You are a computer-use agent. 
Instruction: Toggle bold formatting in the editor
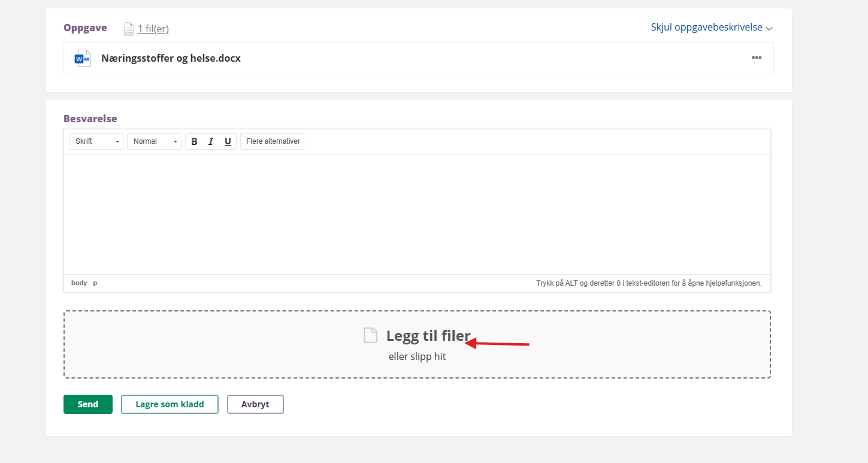click(x=194, y=141)
